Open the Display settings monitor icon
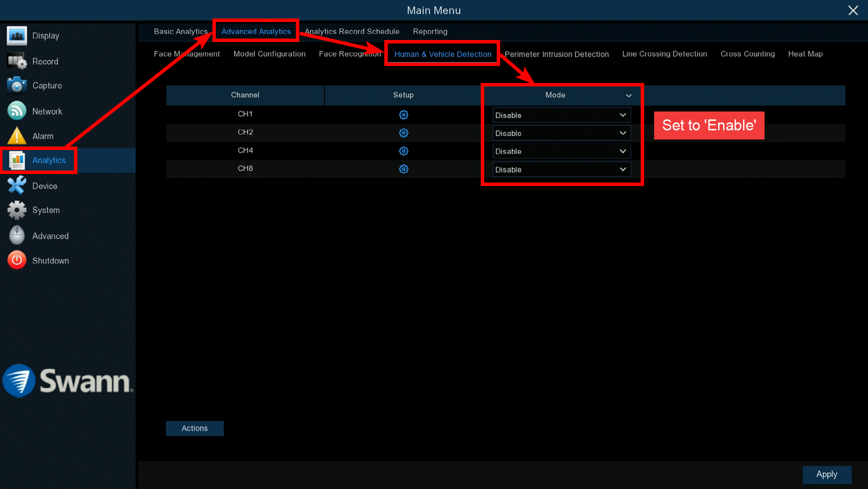Image resolution: width=868 pixels, height=489 pixels. click(x=16, y=36)
